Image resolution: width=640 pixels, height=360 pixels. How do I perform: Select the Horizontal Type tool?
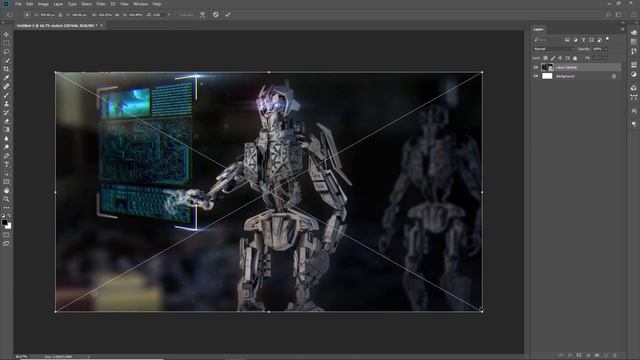click(x=6, y=164)
